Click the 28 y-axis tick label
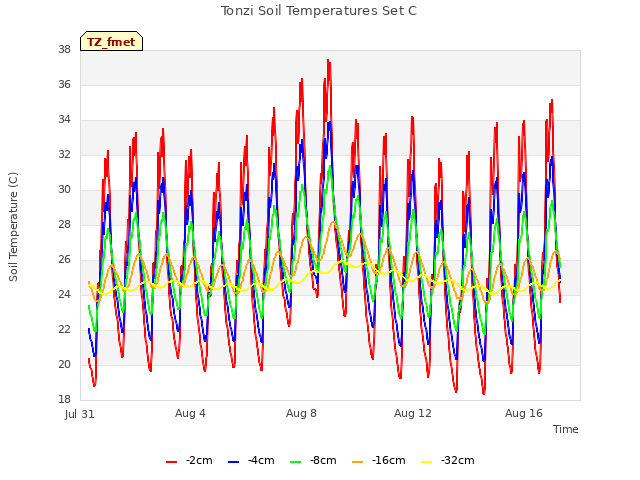The image size is (640, 480). (x=64, y=224)
